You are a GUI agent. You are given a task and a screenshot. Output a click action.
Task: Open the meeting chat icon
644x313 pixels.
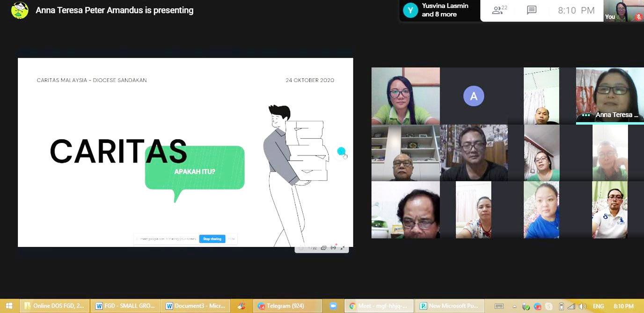tap(531, 10)
